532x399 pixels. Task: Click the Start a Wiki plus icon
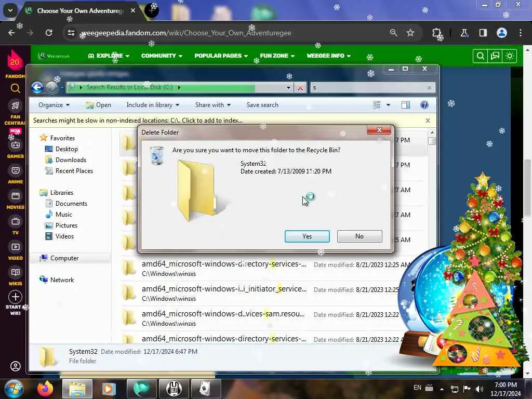point(15,297)
